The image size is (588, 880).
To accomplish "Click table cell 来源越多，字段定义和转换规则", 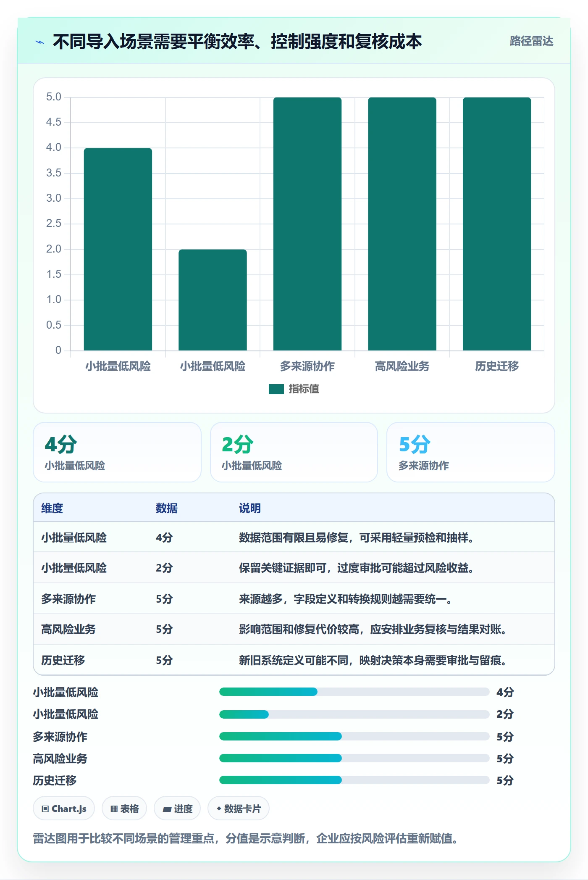I will pyautogui.click(x=345, y=599).
